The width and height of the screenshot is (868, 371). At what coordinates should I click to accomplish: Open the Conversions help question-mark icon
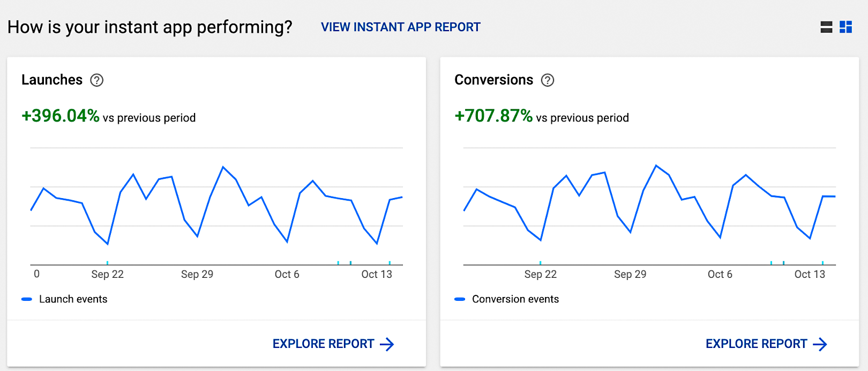pos(547,80)
